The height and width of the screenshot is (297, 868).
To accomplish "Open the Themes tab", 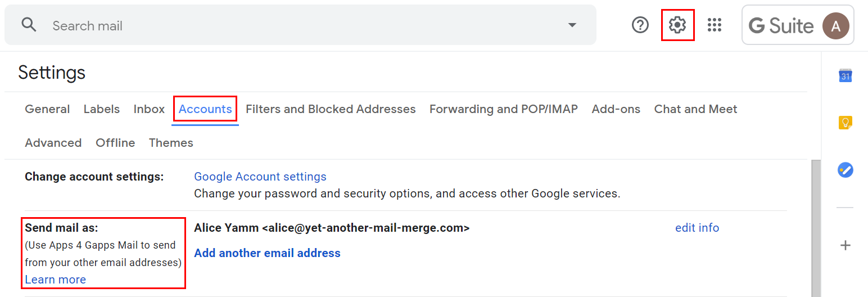I will (x=171, y=143).
